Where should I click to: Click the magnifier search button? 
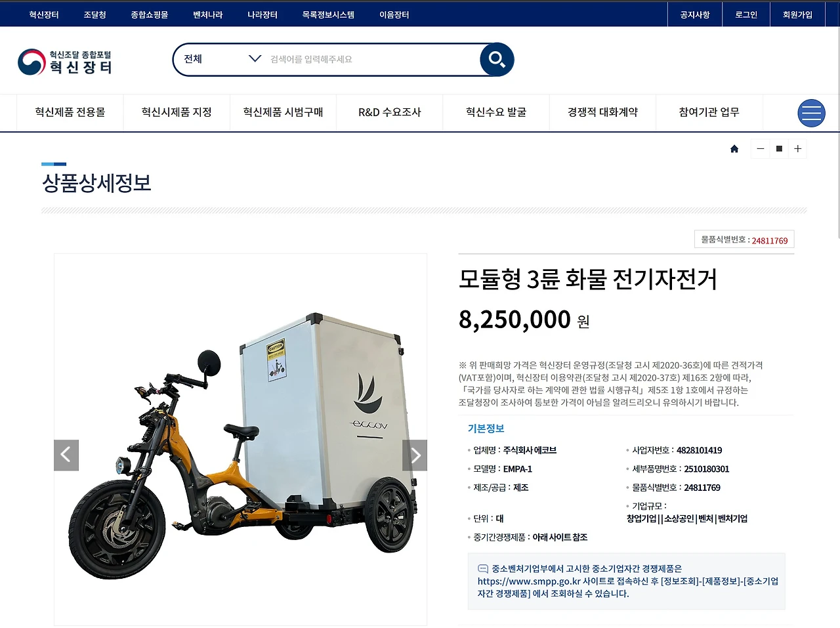(x=497, y=60)
